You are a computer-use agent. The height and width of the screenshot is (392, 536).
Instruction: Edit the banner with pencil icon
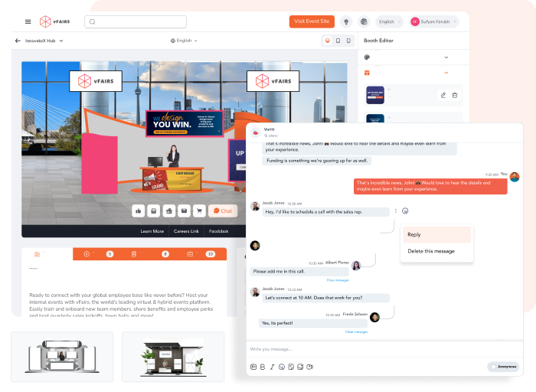tap(443, 95)
